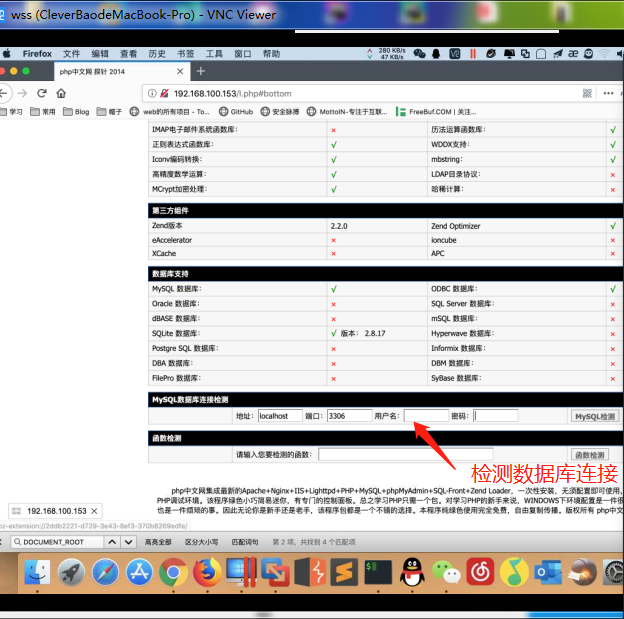The width and height of the screenshot is (624, 619).
Task: Toggle 区分大小写 case-sensitive find option
Action: pyautogui.click(x=200, y=541)
